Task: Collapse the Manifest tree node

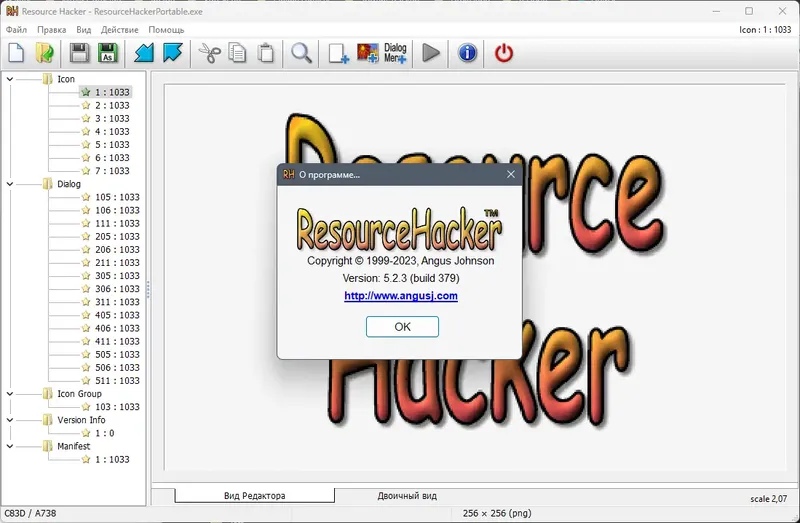Action: (10, 446)
